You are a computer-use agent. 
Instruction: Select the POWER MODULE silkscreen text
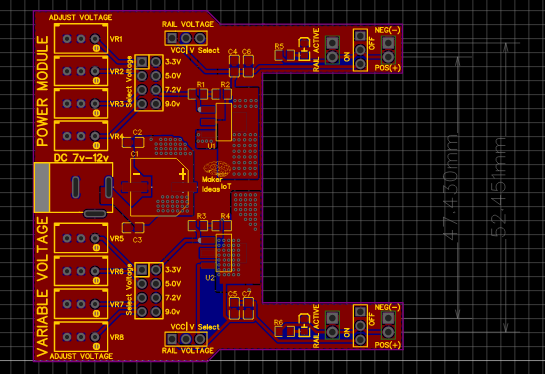point(43,91)
